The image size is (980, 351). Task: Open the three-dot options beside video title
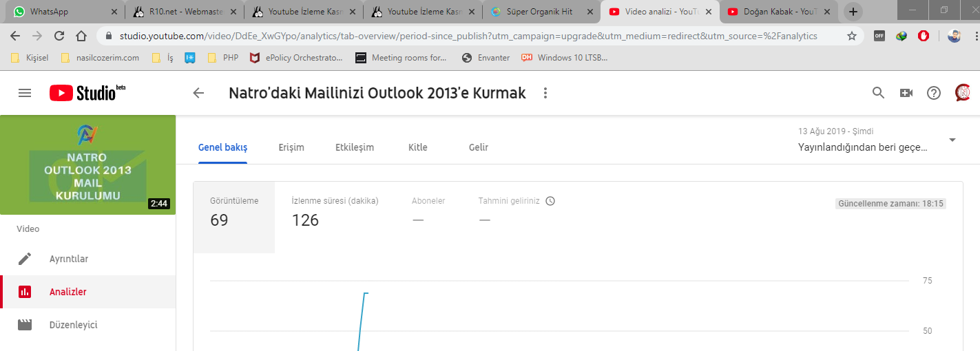coord(545,93)
